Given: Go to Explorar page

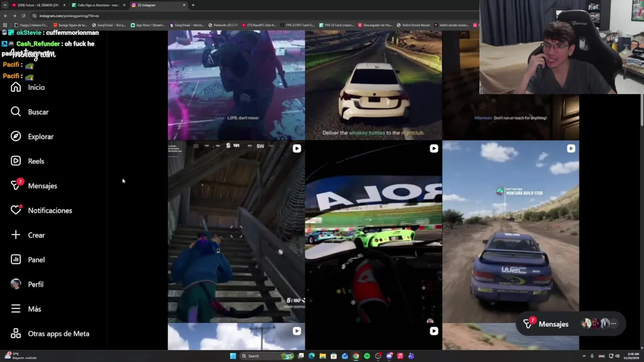Looking at the screenshot, I should coord(32,137).
